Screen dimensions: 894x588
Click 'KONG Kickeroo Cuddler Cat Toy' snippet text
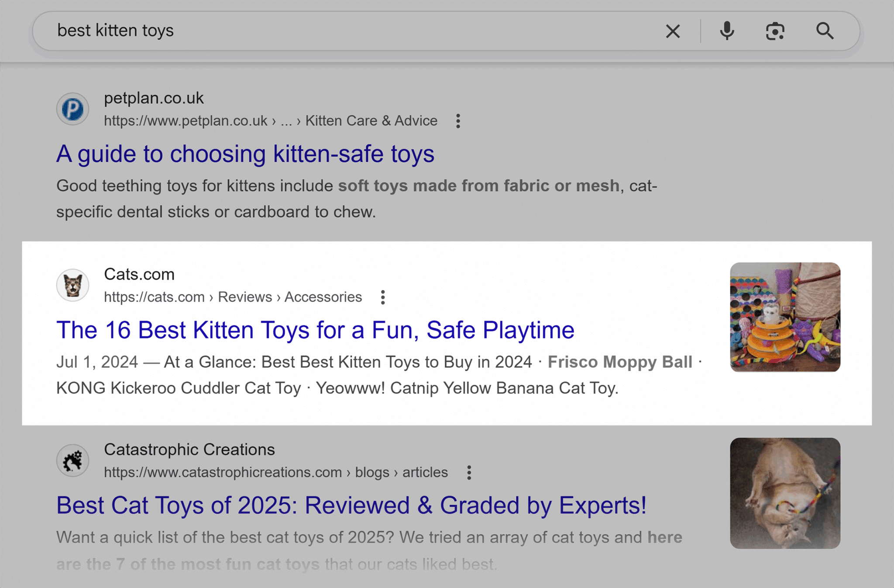click(179, 388)
